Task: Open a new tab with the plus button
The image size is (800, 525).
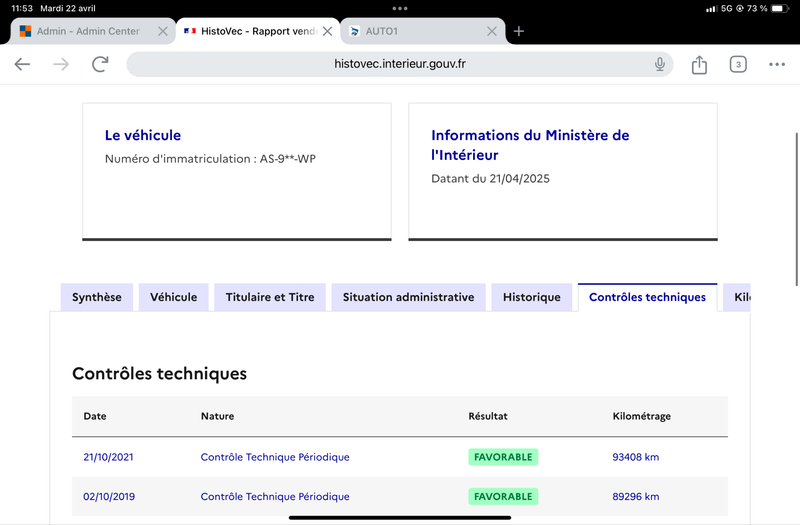Action: [x=519, y=31]
